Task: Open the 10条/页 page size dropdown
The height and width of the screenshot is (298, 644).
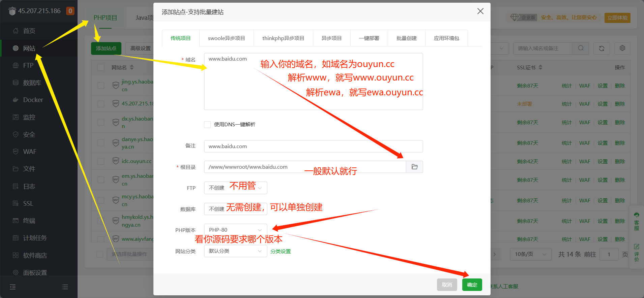Action: click(x=530, y=254)
